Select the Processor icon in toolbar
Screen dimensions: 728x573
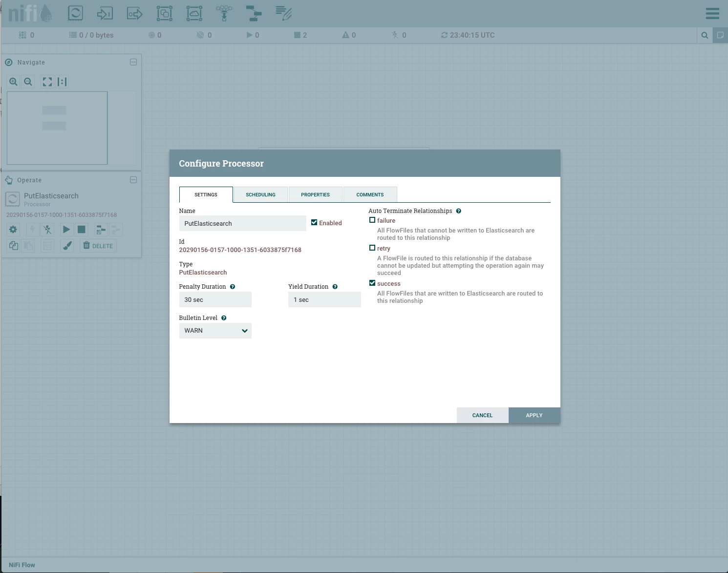click(75, 13)
